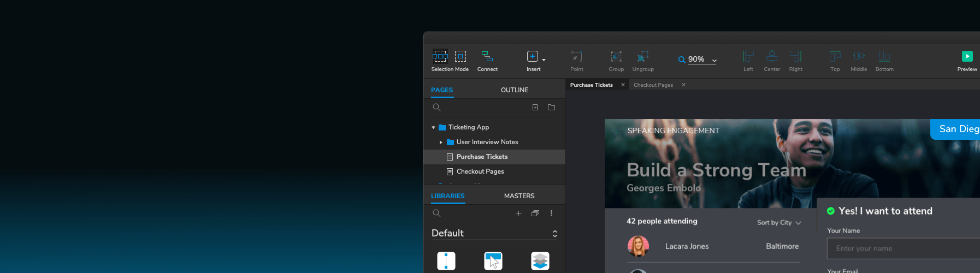The width and height of the screenshot is (980, 273).
Task: Align Center toolbar icon
Action: (x=772, y=56)
